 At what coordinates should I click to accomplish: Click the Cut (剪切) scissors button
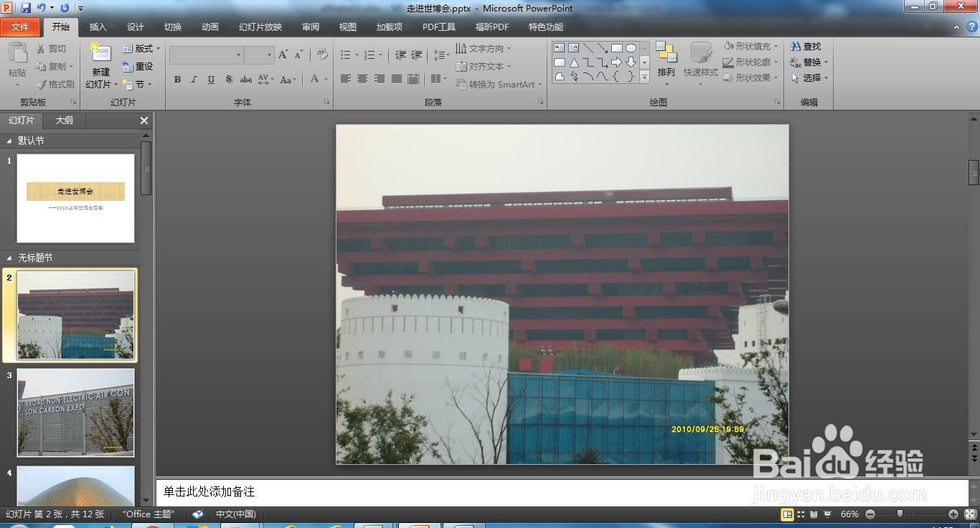coord(51,49)
